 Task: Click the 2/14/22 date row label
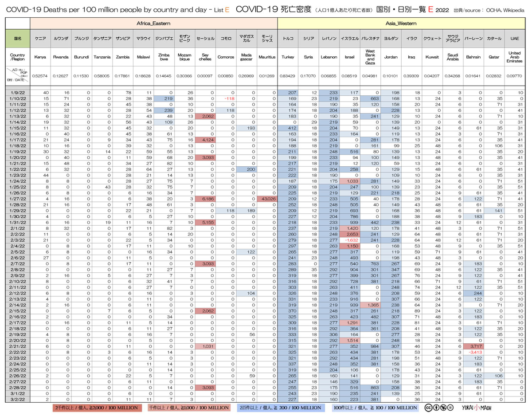[18, 304]
